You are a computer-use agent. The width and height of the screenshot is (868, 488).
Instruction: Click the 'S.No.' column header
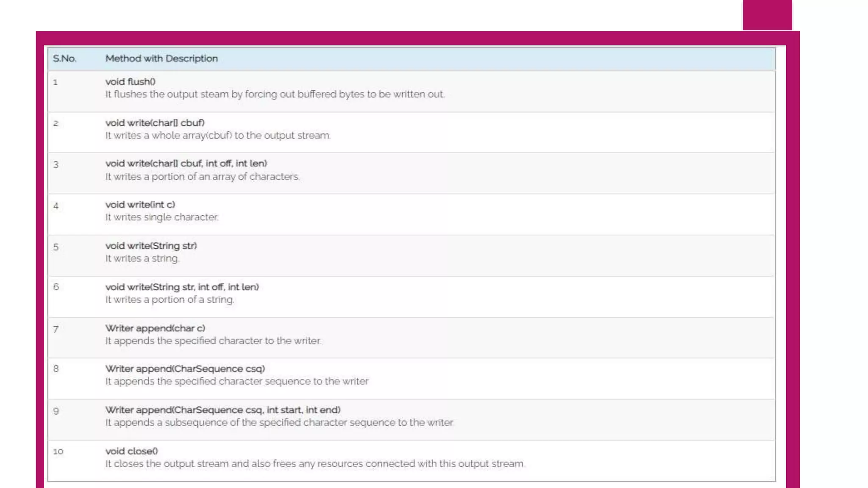click(x=64, y=58)
